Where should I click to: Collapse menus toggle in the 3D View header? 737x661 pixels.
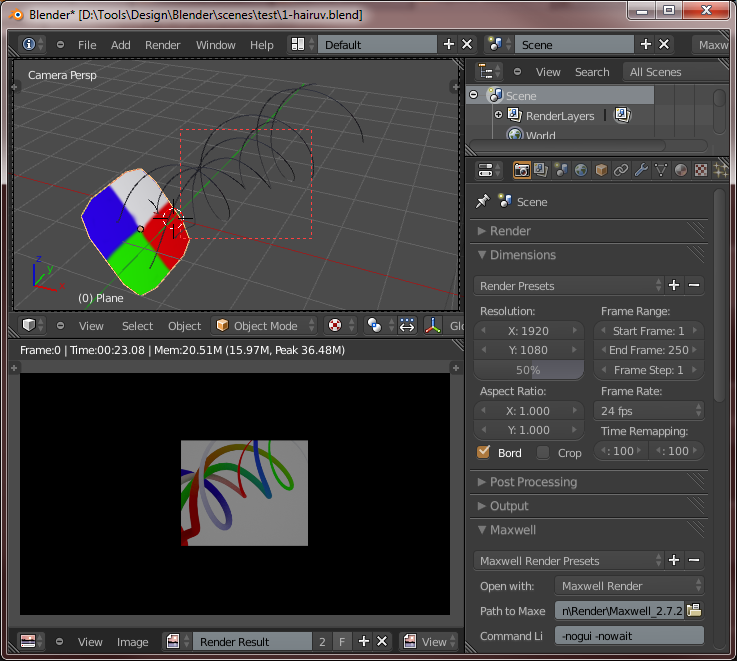click(60, 325)
